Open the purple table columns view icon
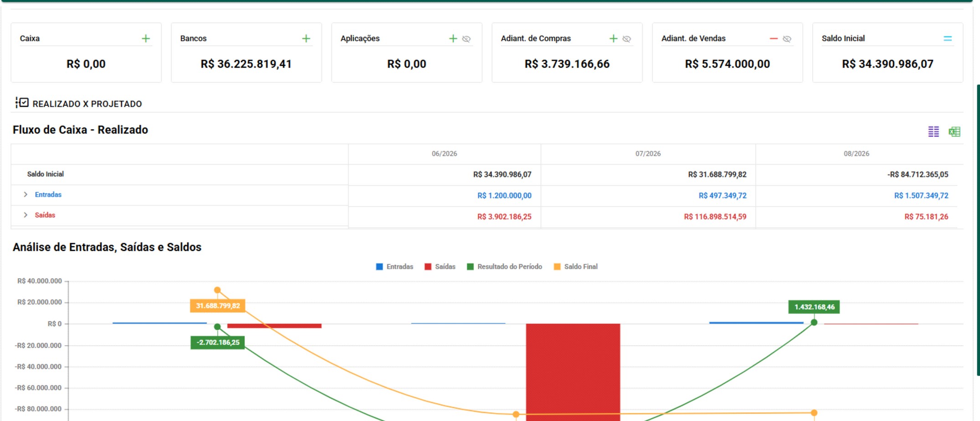Image resolution: width=980 pixels, height=421 pixels. [x=934, y=132]
